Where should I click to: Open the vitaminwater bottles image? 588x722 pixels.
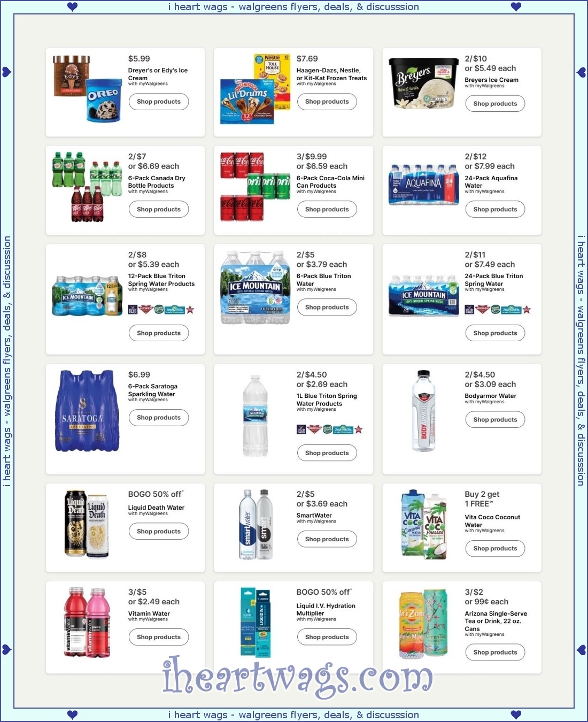[87, 622]
